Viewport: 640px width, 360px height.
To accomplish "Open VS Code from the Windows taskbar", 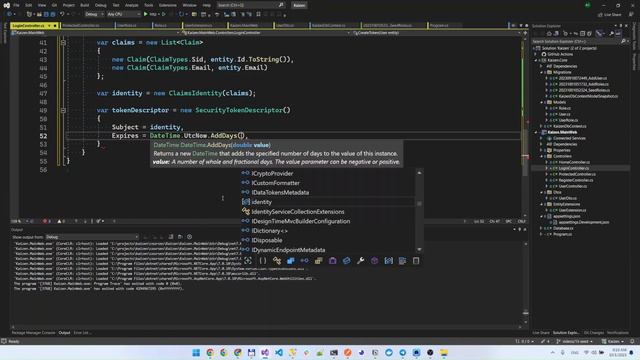I will (279, 352).
